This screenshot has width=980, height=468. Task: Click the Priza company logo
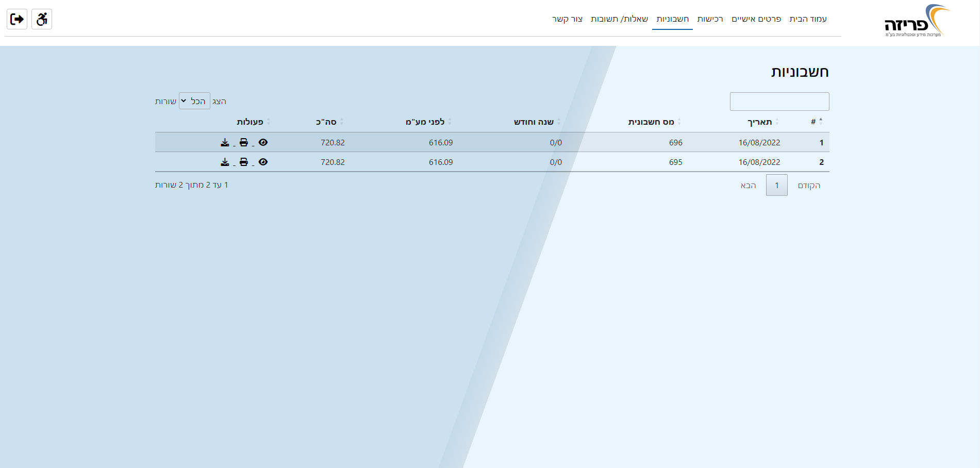point(917,21)
